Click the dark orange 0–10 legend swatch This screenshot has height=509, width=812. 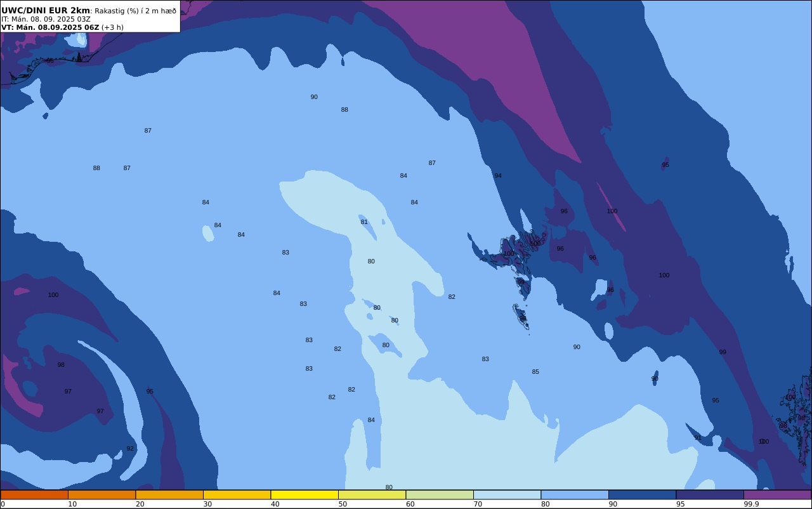pos(34,494)
